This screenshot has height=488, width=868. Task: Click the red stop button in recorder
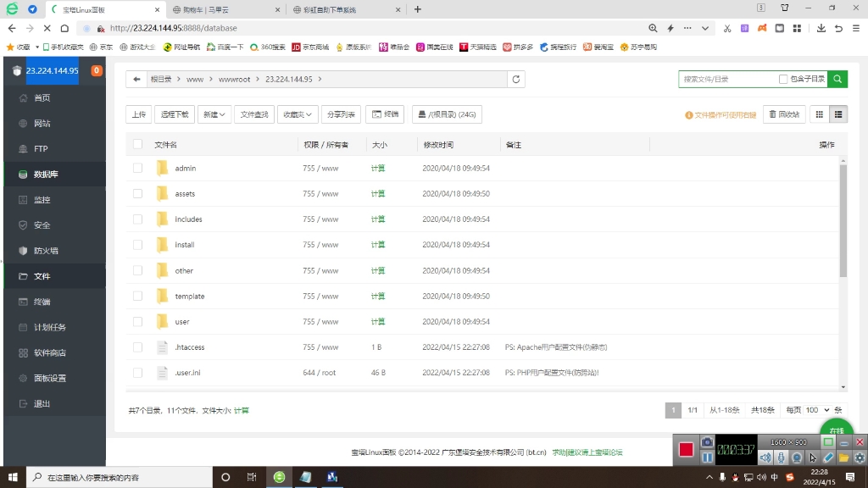pyautogui.click(x=686, y=450)
